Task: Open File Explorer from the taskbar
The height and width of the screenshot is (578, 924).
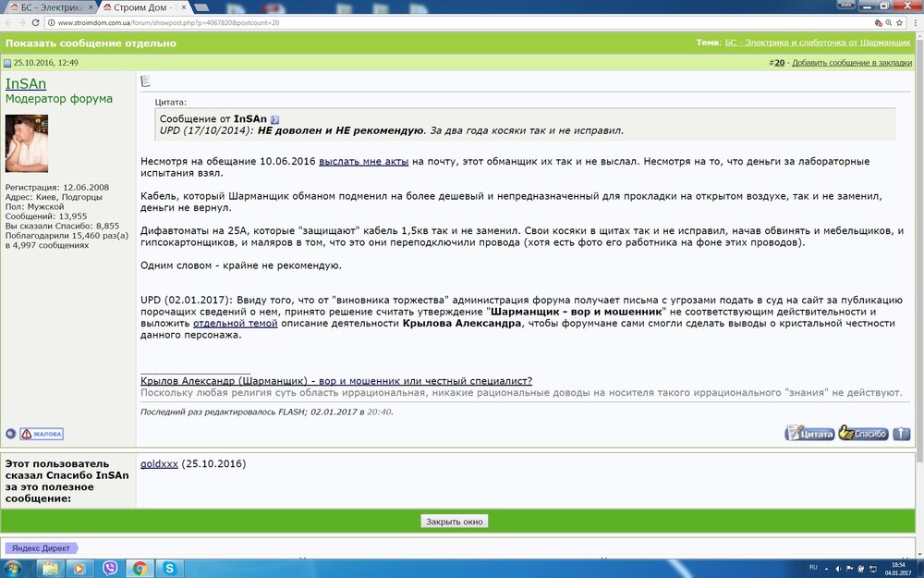Action: click(51, 569)
